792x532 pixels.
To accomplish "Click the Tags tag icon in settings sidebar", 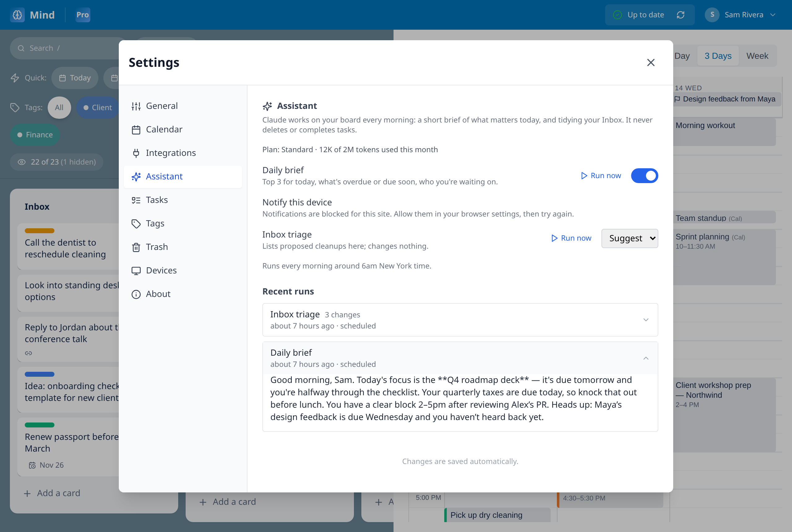I will 136,224.
